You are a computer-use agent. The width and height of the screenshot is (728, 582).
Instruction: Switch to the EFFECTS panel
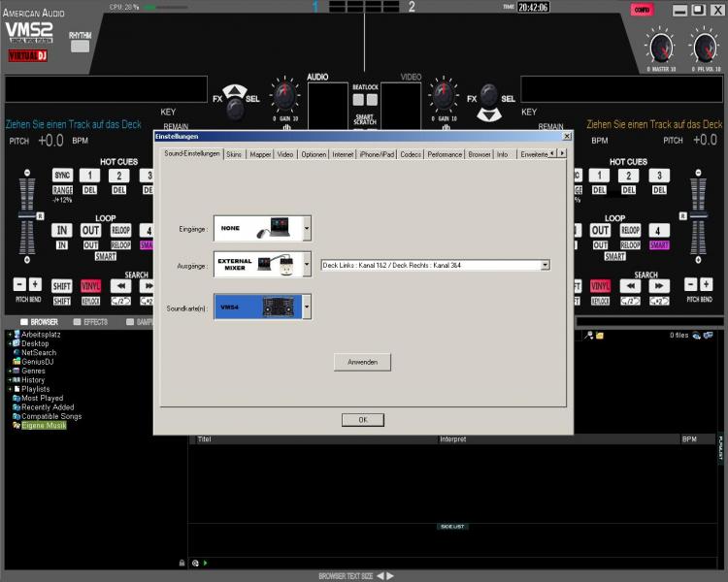click(x=90, y=322)
